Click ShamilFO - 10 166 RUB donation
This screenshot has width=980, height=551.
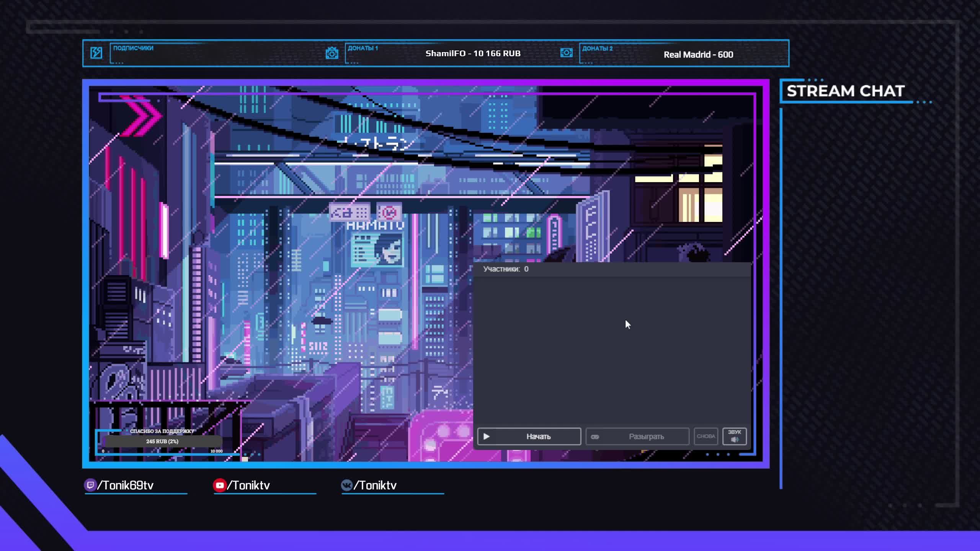point(473,54)
